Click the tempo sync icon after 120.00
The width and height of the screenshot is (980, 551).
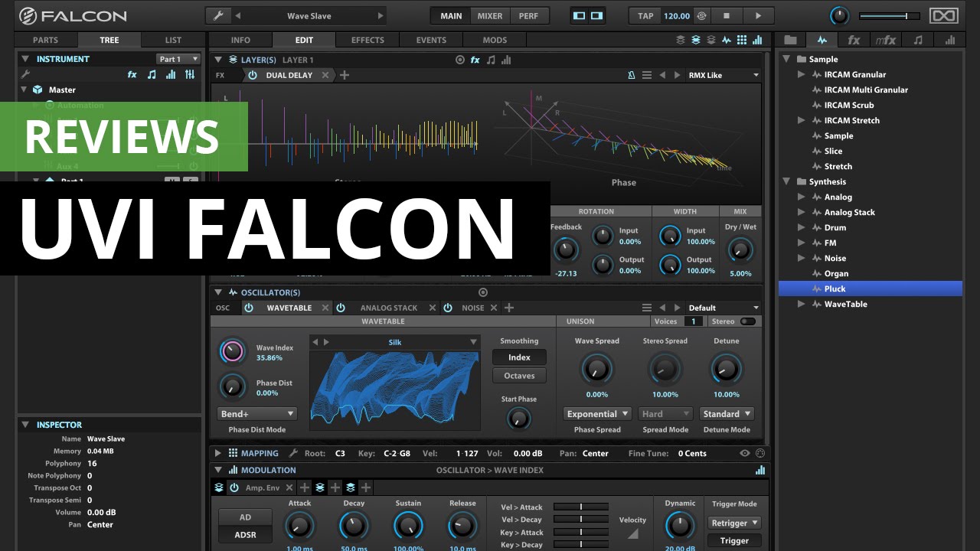(701, 15)
